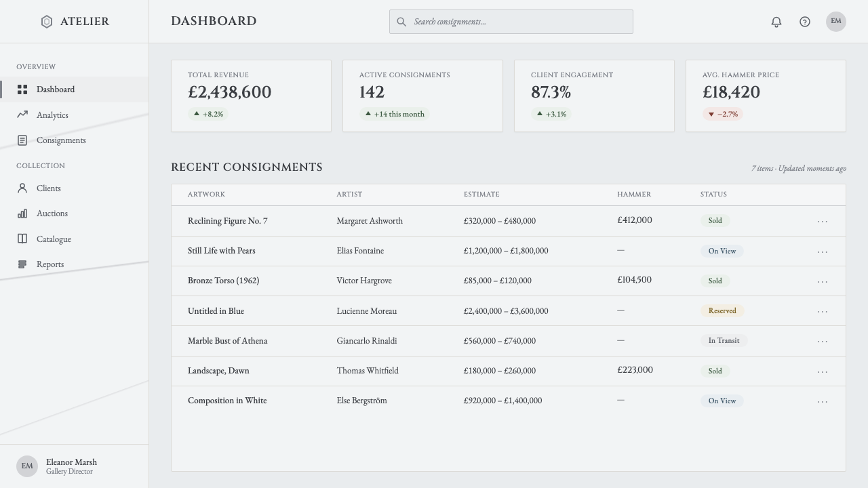
Task: Open the Catalogue book icon
Action: (22, 239)
